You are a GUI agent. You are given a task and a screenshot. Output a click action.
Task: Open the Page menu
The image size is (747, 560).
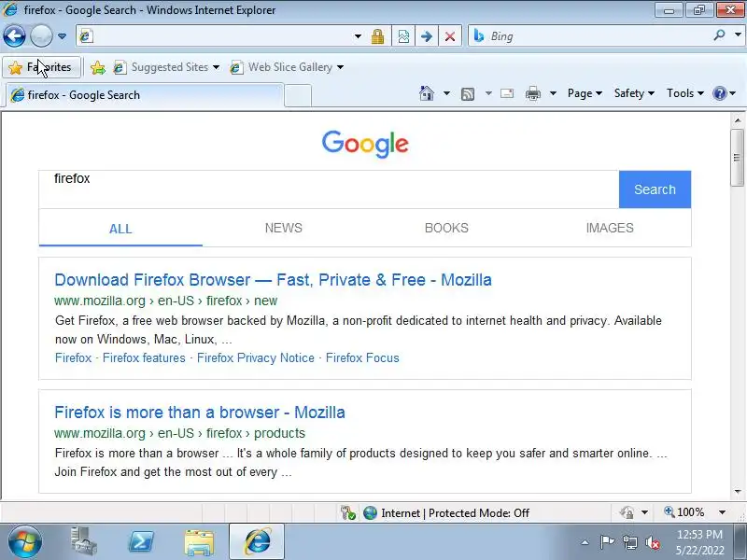coord(585,93)
